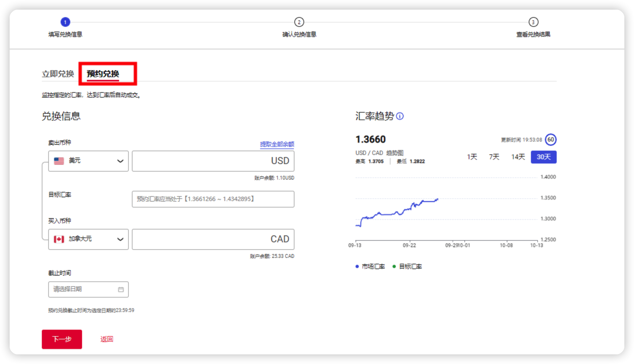Click the 目标汇率 input field
Screen dimensions: 634x364
tap(213, 199)
